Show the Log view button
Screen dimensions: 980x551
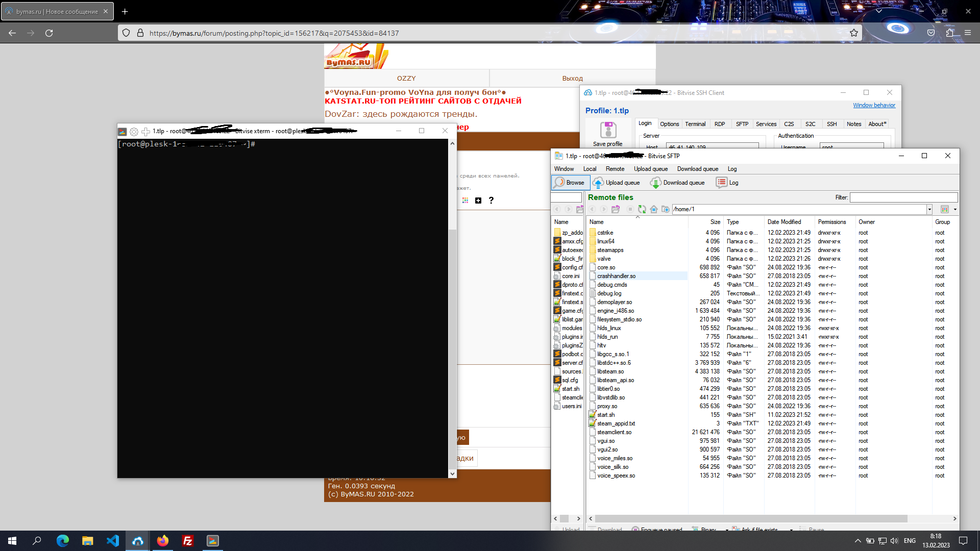tap(728, 183)
